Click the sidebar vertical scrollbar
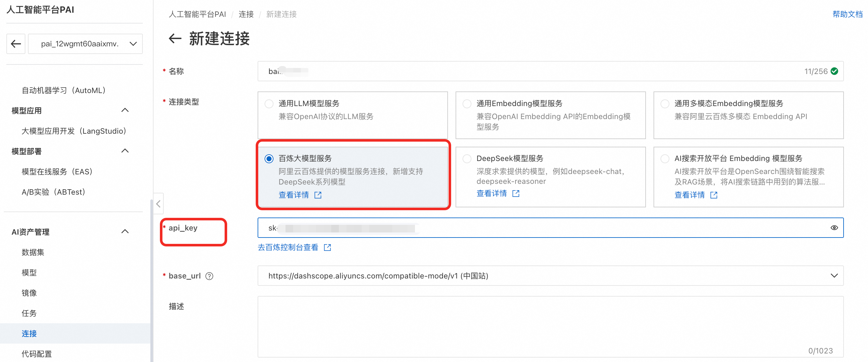Image resolution: width=868 pixels, height=362 pixels. click(152, 281)
